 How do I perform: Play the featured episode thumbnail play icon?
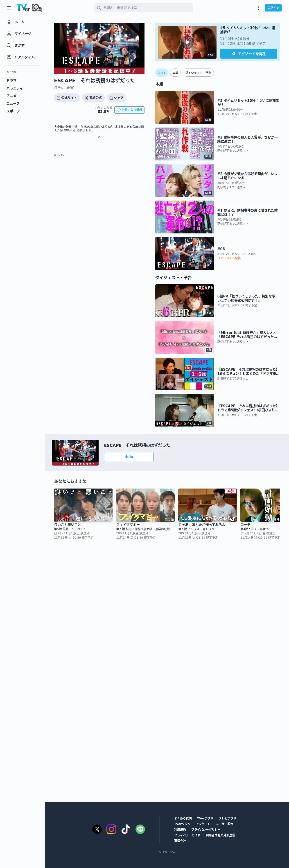pyautogui.click(x=187, y=42)
